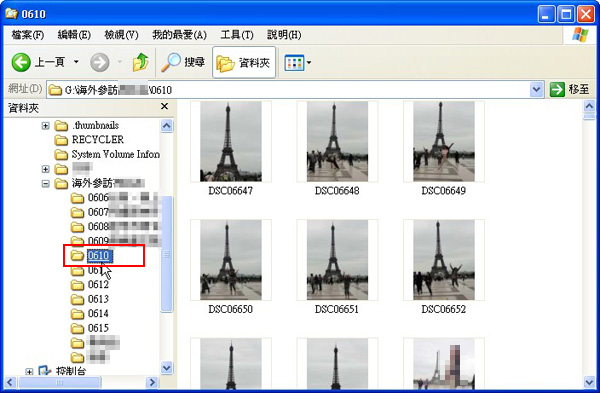This screenshot has height=393, width=600.
Task: Click the green Back arrow button
Action: 21,62
